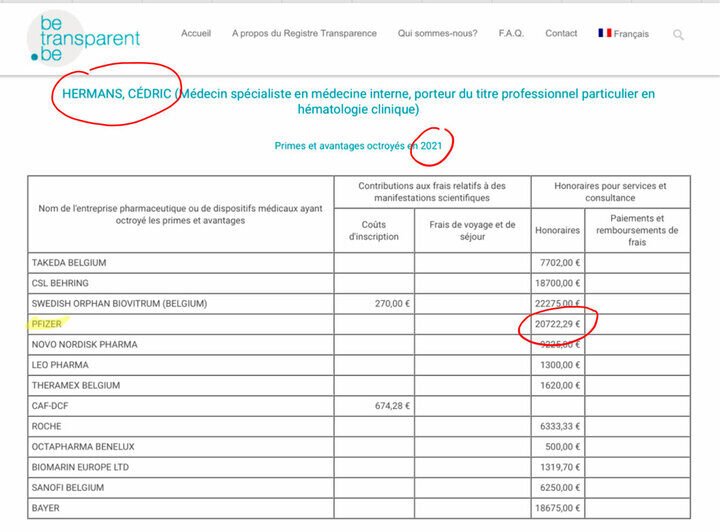Open the Accueil menu item
The width and height of the screenshot is (720, 532).
tap(196, 34)
